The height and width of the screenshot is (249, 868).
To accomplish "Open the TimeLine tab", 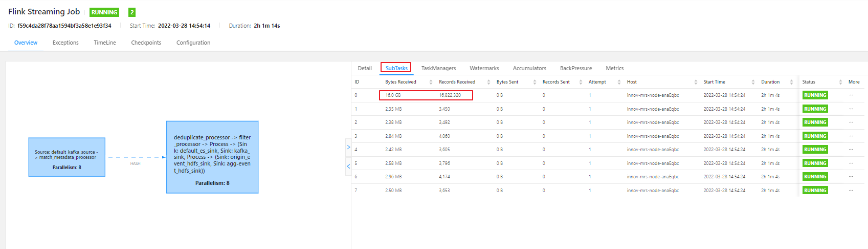I will 105,43.
